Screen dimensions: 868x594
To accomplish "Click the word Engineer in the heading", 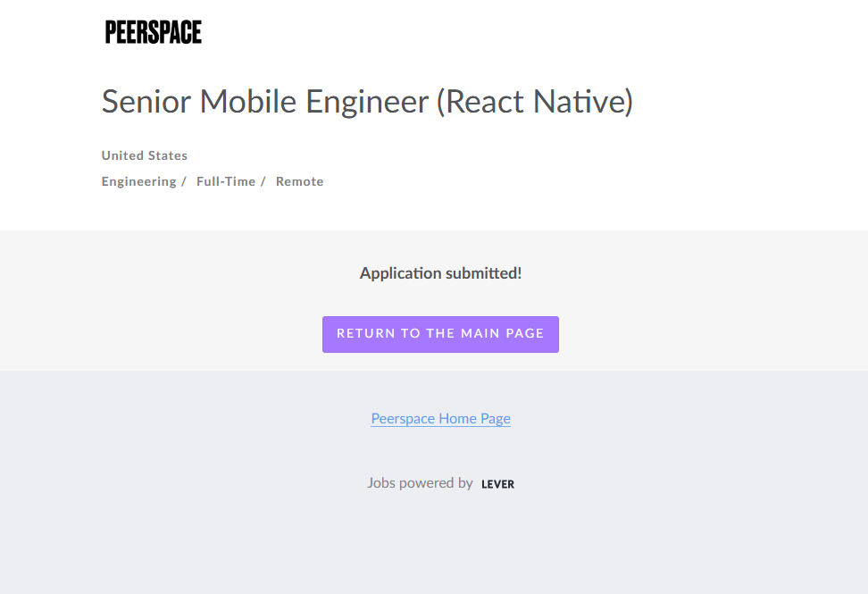I will [x=368, y=102].
